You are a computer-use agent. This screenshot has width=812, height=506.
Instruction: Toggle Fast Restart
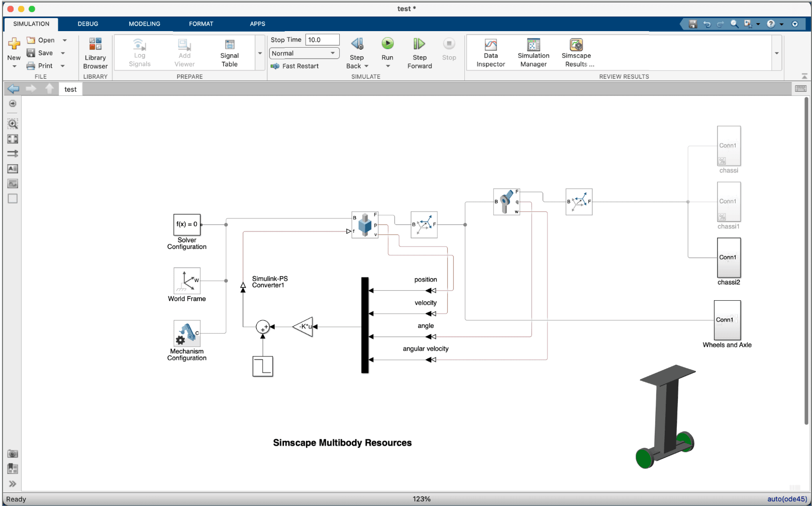(x=295, y=66)
